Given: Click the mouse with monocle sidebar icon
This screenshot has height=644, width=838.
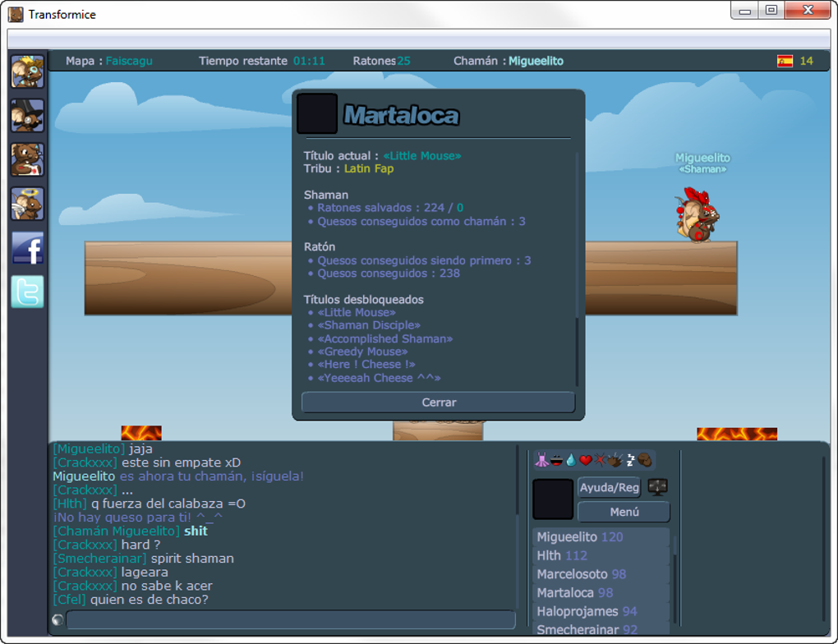Looking at the screenshot, I should pos(27,71).
